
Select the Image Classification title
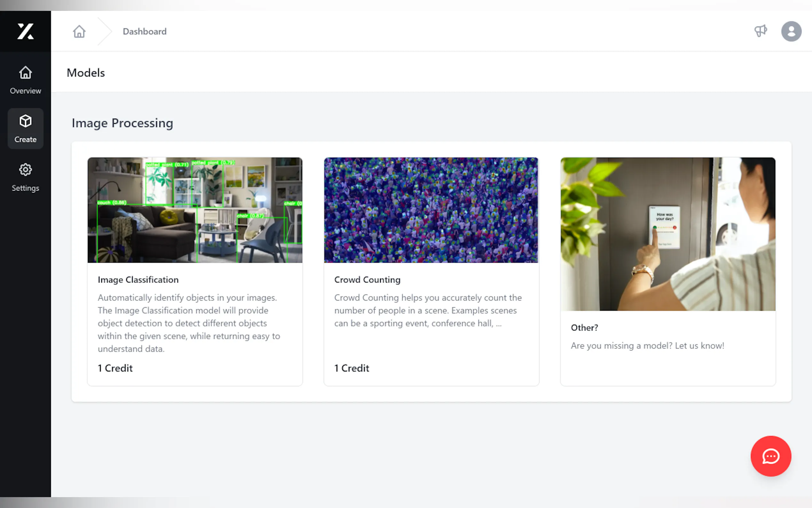click(x=138, y=280)
